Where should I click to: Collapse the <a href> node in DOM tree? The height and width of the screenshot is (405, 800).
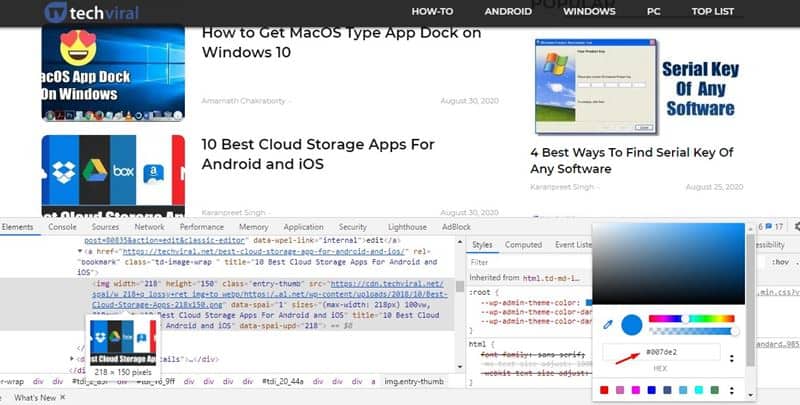80,251
